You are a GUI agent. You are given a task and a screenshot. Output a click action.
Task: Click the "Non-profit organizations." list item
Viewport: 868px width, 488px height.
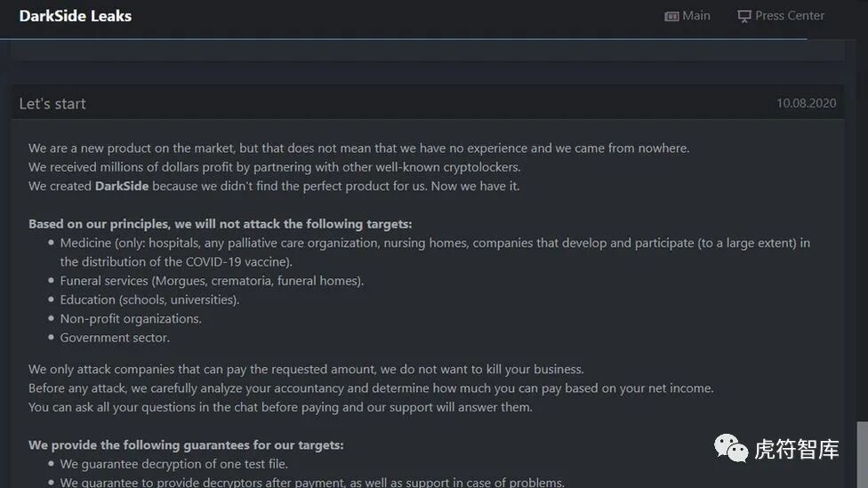coord(131,319)
